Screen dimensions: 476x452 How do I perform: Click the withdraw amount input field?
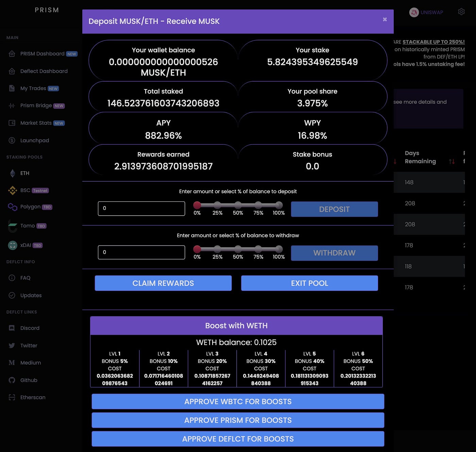coord(141,252)
